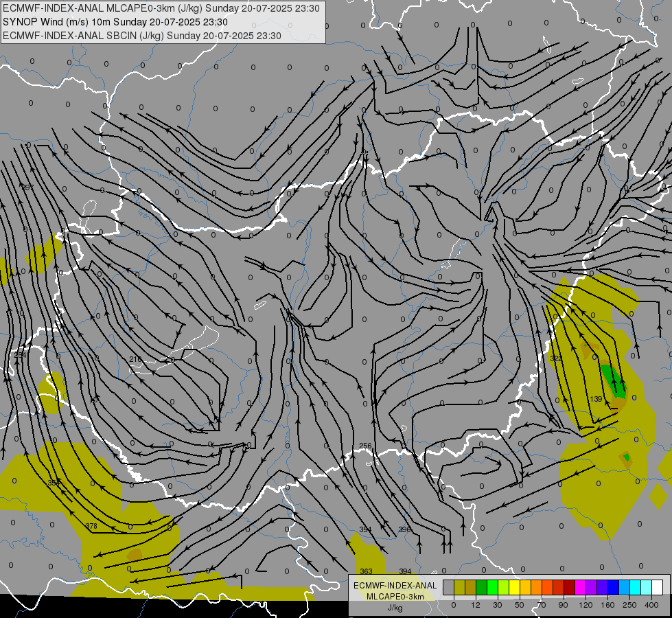
Task: Click legend tick label 250
Action: coord(629,605)
